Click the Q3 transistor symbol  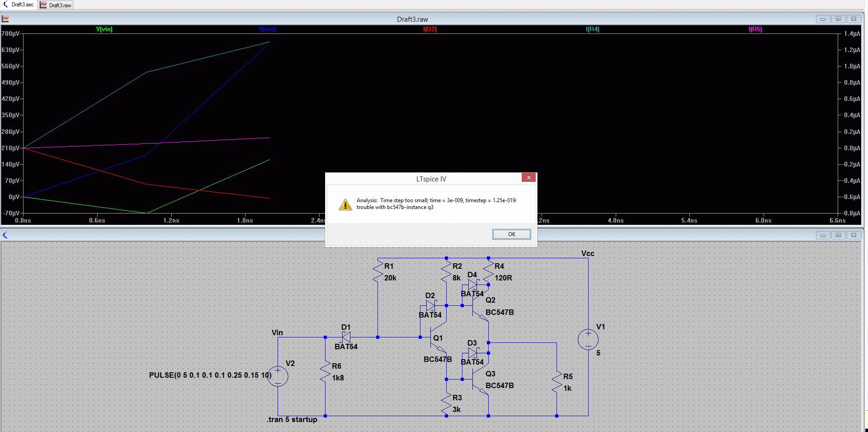pyautogui.click(x=480, y=380)
